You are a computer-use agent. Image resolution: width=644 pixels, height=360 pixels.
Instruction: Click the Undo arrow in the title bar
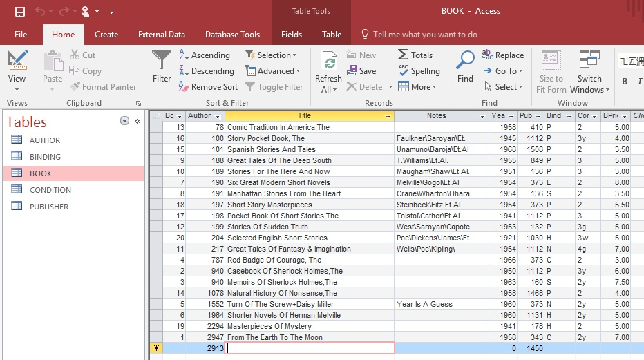tap(40, 12)
